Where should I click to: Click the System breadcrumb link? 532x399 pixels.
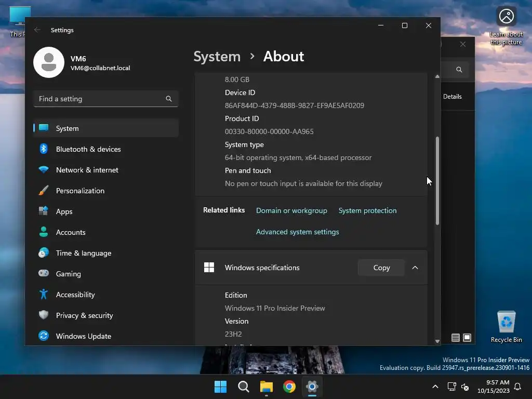pyautogui.click(x=217, y=56)
